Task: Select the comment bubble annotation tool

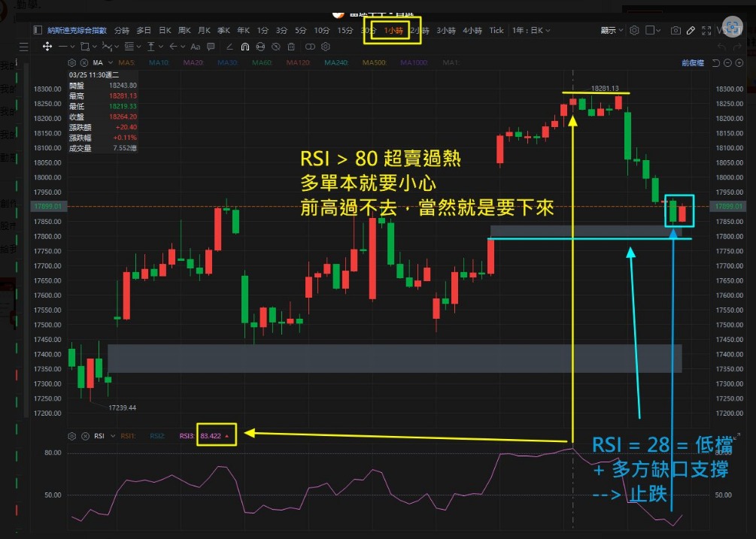Action: [x=211, y=47]
